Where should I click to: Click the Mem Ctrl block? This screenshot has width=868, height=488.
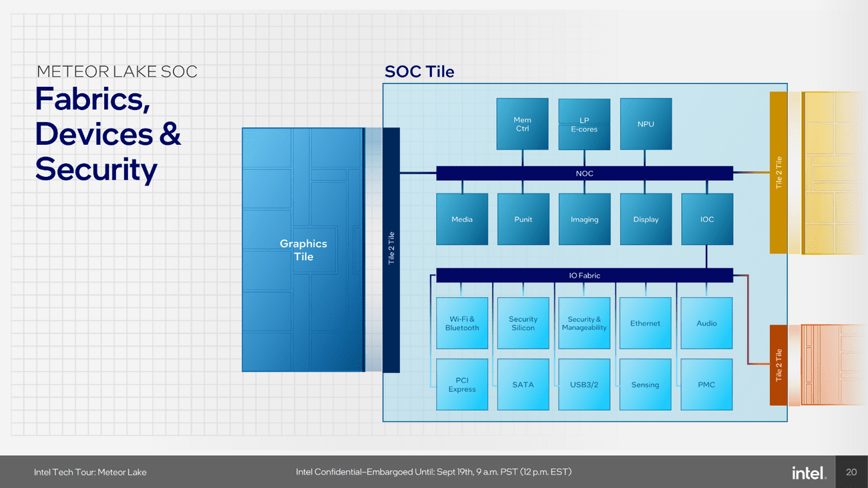(521, 123)
